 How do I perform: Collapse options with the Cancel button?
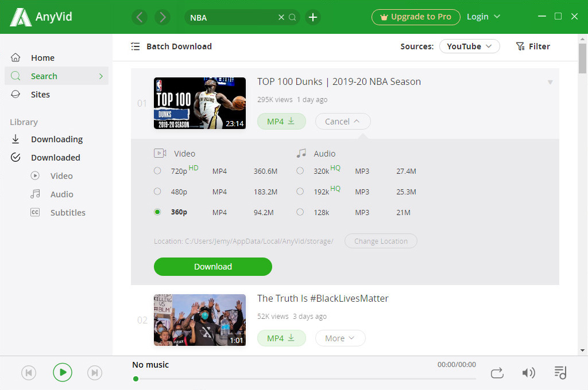click(x=343, y=122)
